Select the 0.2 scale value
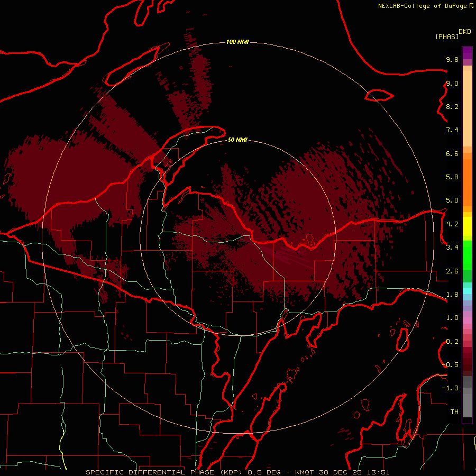This screenshot has width=476, height=476. (452, 342)
